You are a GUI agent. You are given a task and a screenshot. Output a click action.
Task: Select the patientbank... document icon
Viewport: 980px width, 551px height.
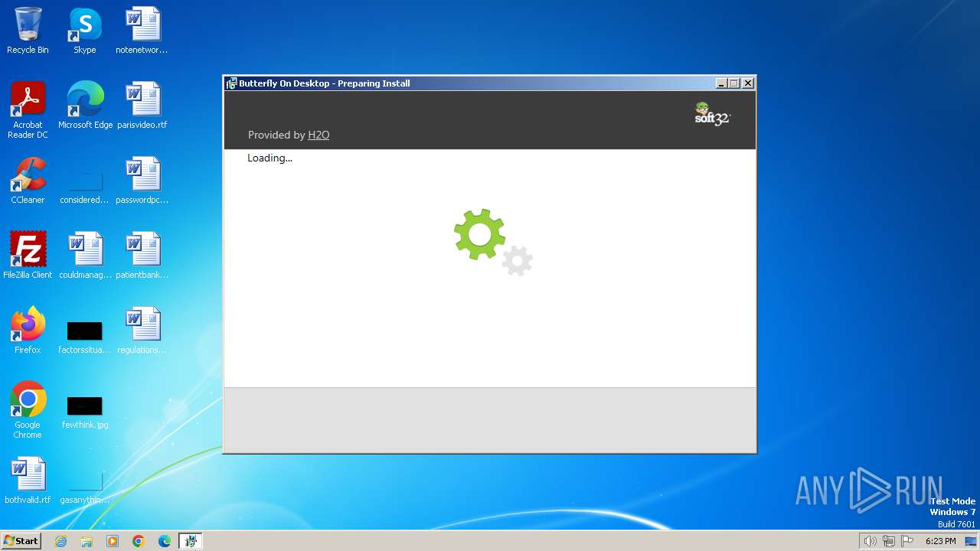click(x=142, y=256)
